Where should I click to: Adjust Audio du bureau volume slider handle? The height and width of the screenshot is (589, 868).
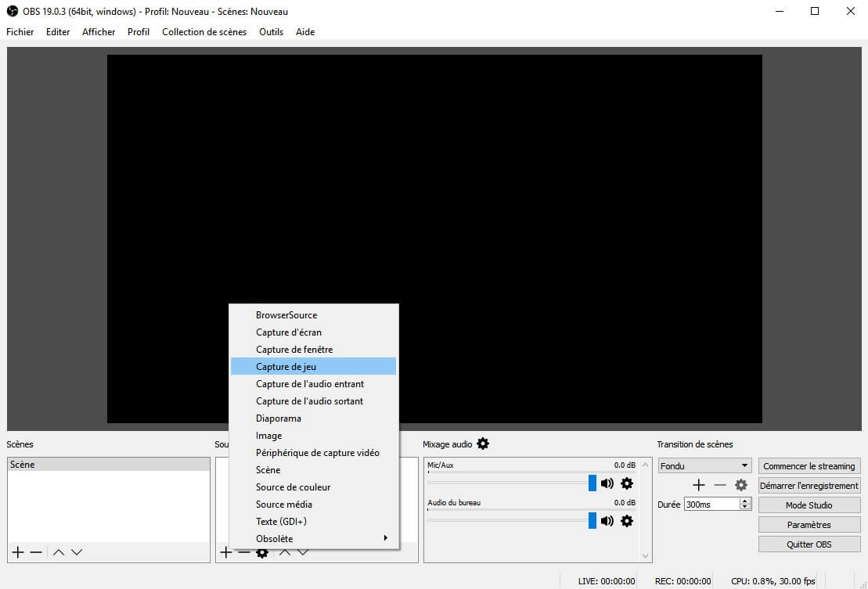[x=592, y=520]
